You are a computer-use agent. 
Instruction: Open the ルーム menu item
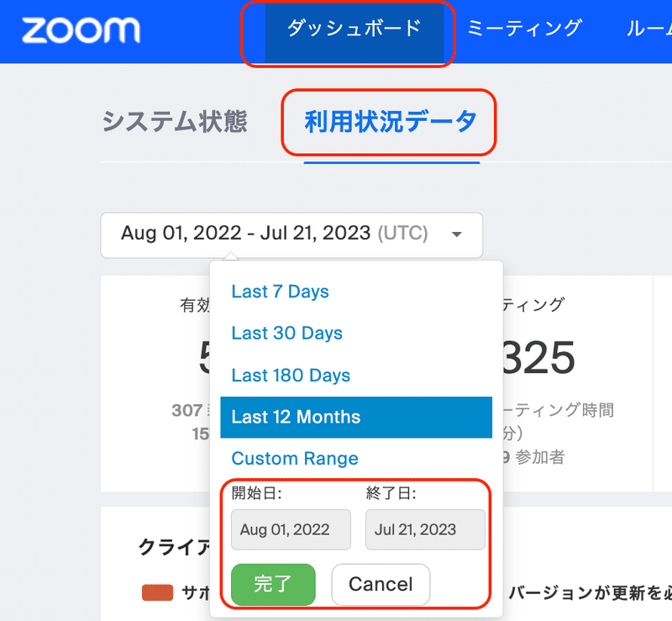[648, 29]
